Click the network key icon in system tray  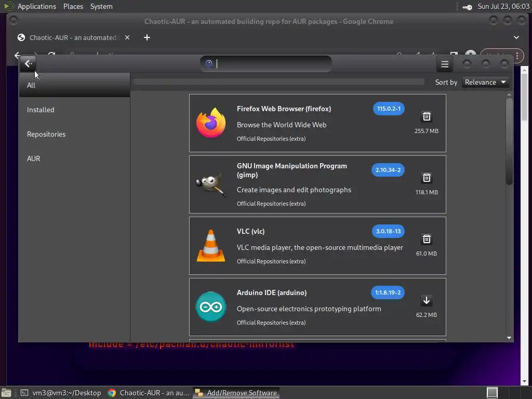467,7
